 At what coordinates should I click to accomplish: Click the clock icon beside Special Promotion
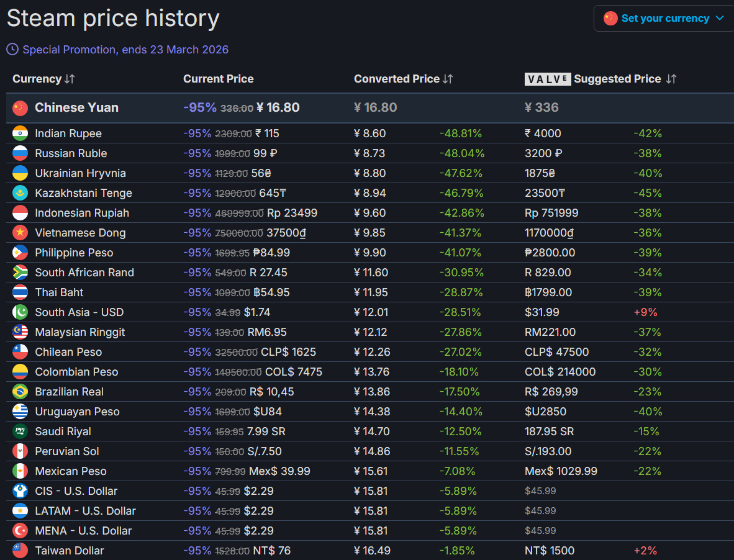12,49
